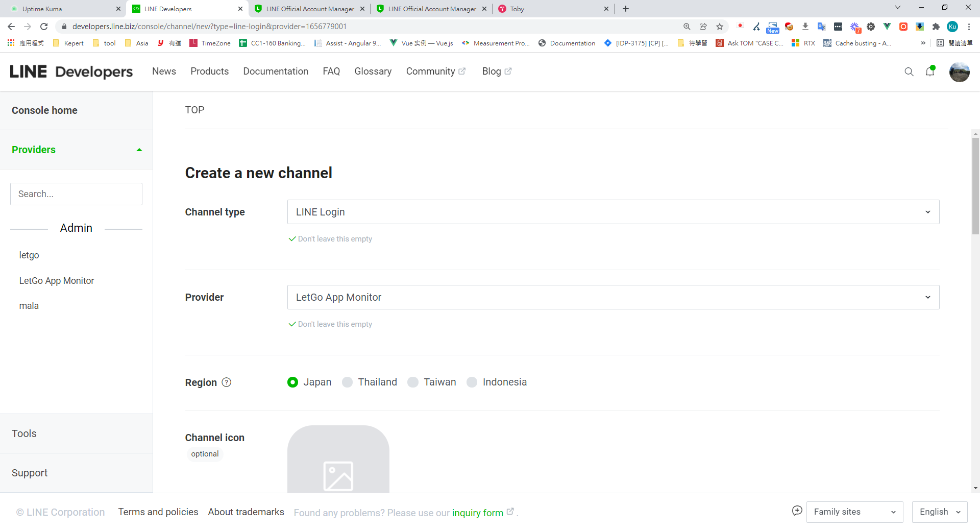
Task: Open the Channel type dropdown
Action: point(612,212)
